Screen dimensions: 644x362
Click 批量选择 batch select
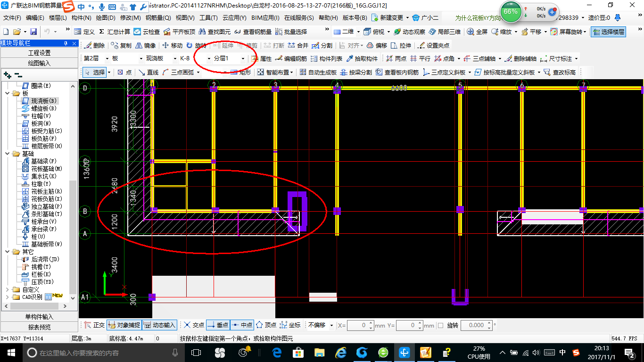click(x=291, y=32)
